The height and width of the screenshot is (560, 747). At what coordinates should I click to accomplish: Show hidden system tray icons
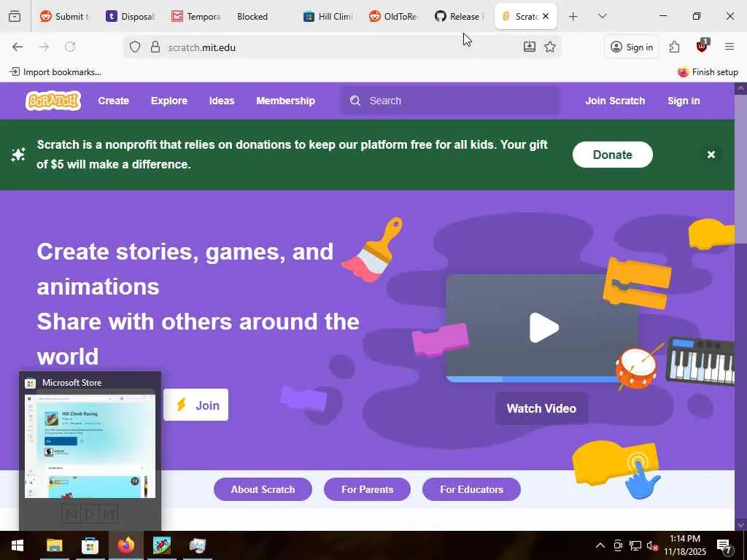[600, 545]
